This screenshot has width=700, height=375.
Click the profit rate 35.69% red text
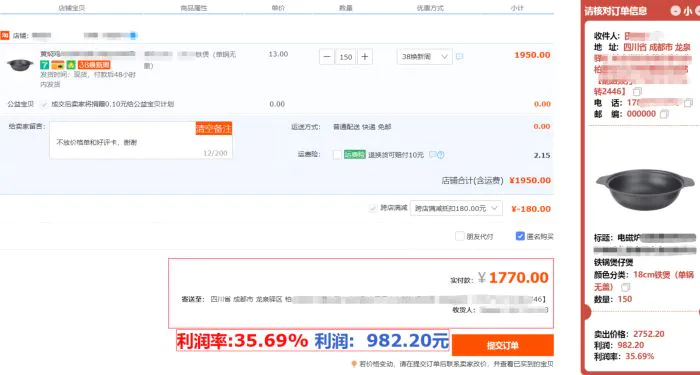click(242, 341)
